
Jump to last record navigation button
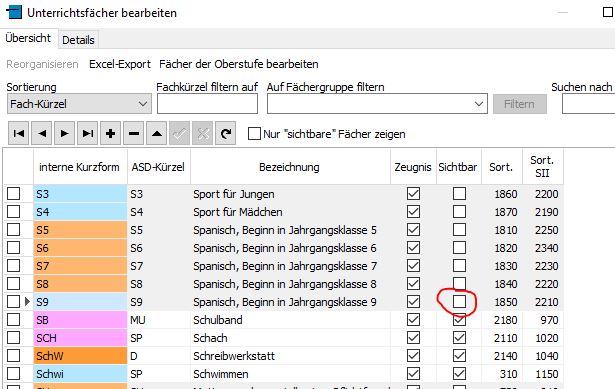[87, 134]
